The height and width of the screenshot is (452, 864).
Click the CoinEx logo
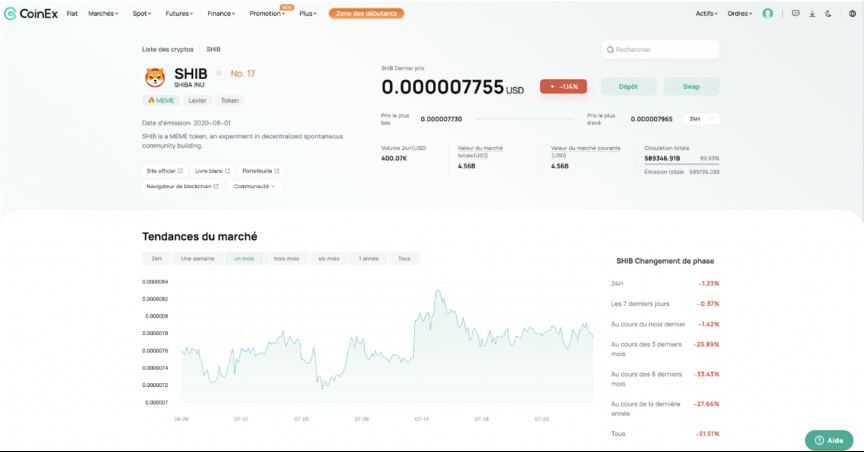point(31,14)
